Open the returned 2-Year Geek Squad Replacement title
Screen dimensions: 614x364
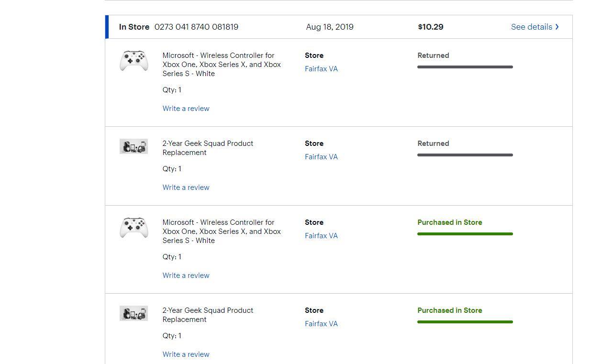(x=208, y=148)
